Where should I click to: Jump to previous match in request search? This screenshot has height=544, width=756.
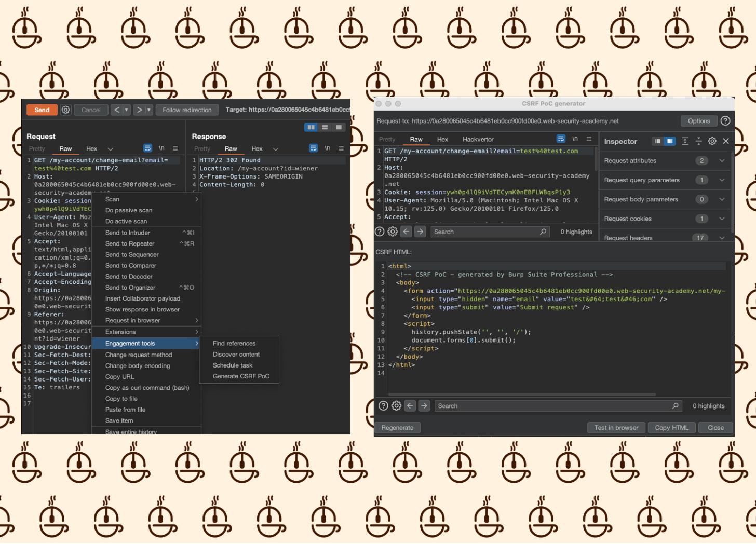pos(407,232)
